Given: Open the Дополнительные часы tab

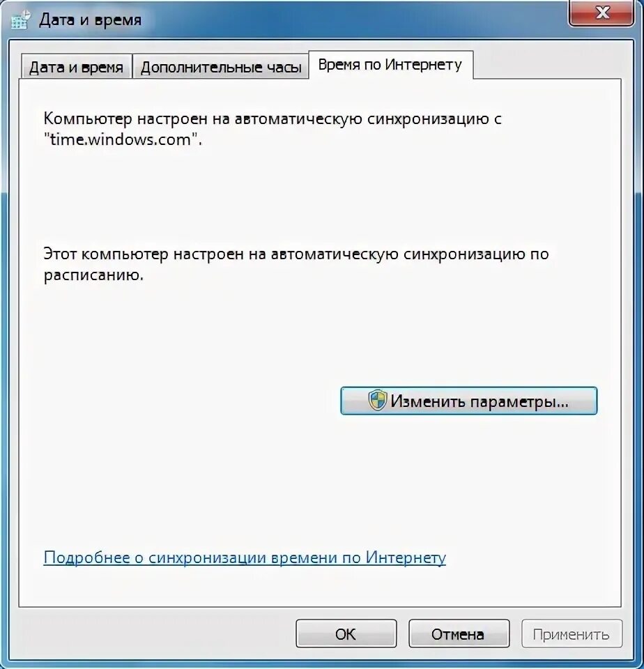Looking at the screenshot, I should [x=221, y=67].
